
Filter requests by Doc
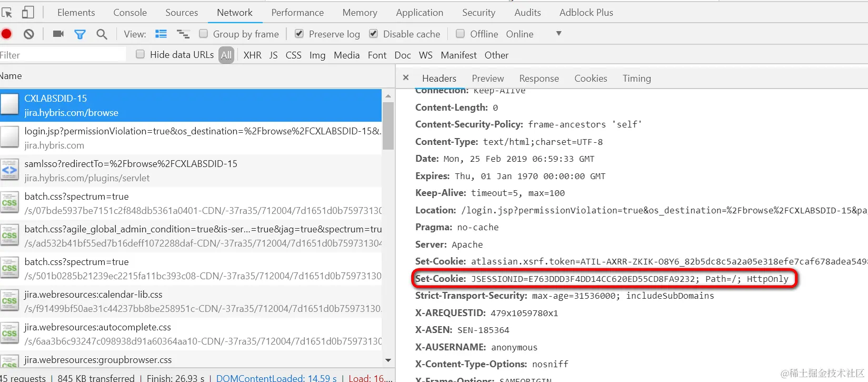(403, 55)
